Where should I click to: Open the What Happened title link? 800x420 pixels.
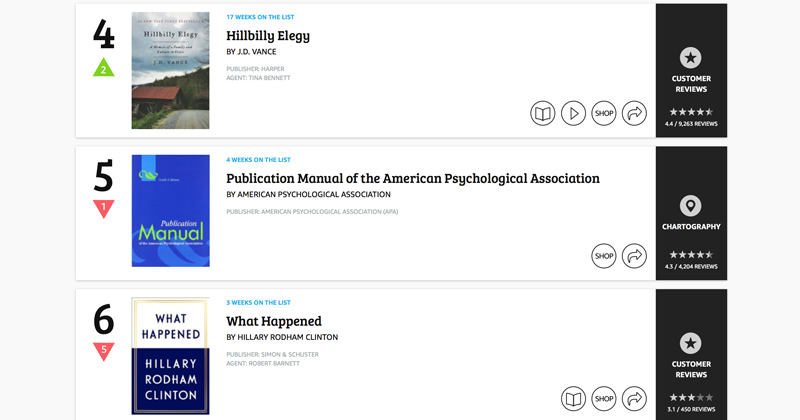tap(274, 321)
